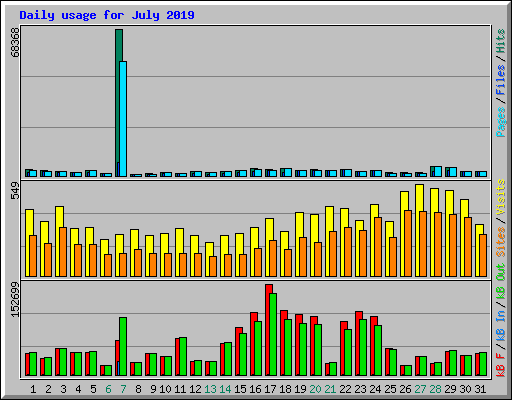This screenshot has width=512, height=400.
Task: Click weekend day label 20
Action: click(x=315, y=389)
